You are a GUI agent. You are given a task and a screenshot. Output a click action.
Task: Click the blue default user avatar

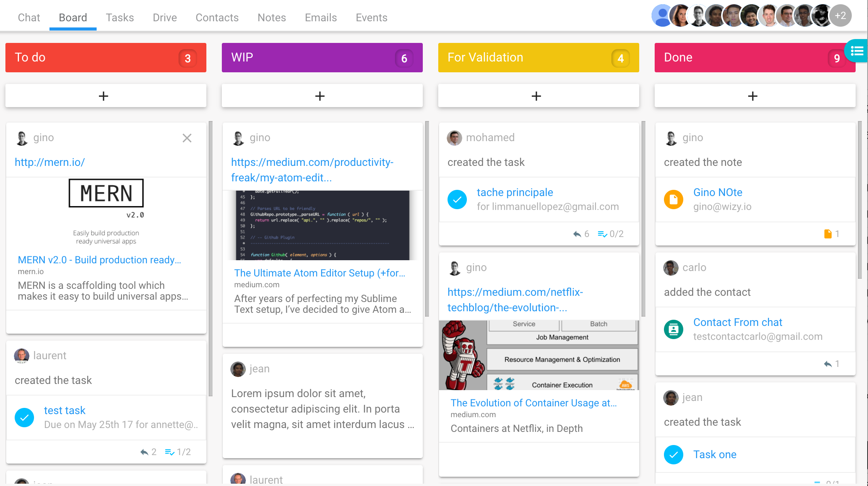tap(662, 16)
